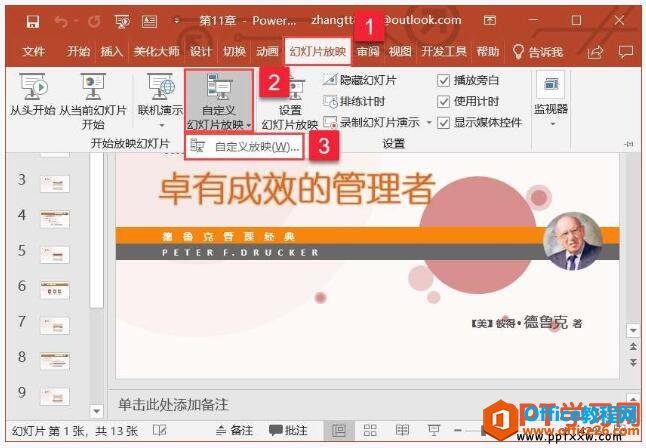Switch to the 开始 tab
Viewport: 646px width, 448px height.
tap(78, 52)
